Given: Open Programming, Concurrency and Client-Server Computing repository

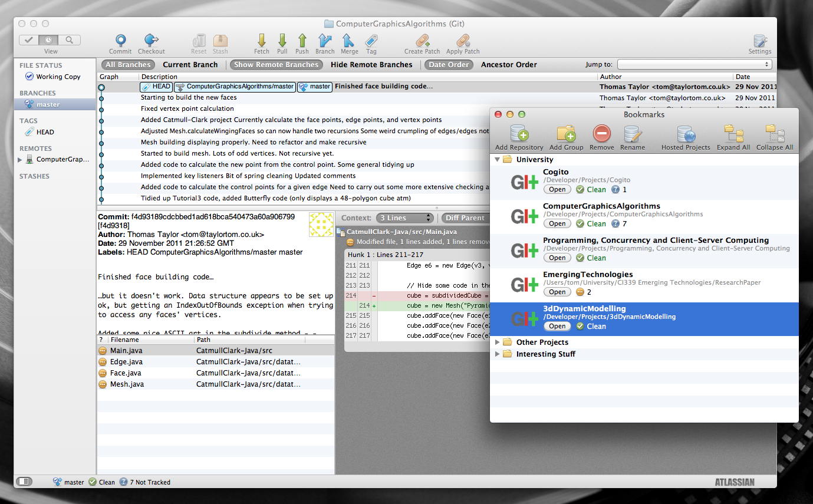Looking at the screenshot, I should (557, 258).
